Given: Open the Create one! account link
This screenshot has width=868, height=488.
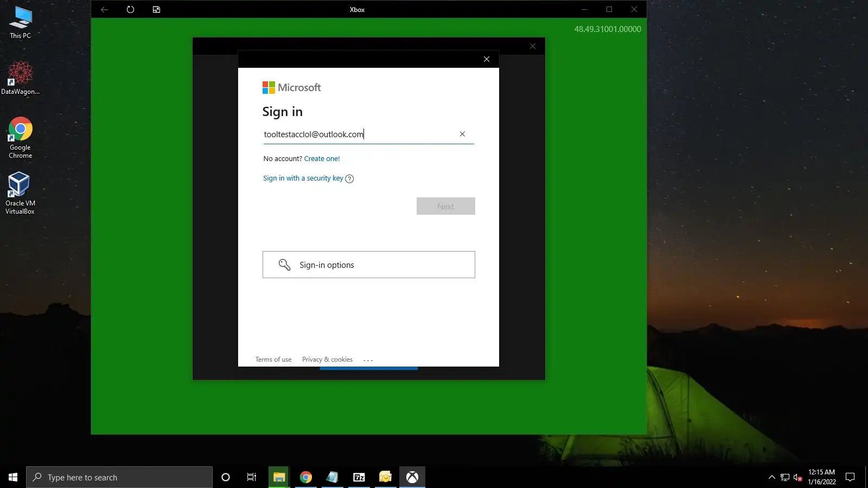Looking at the screenshot, I should (322, 159).
